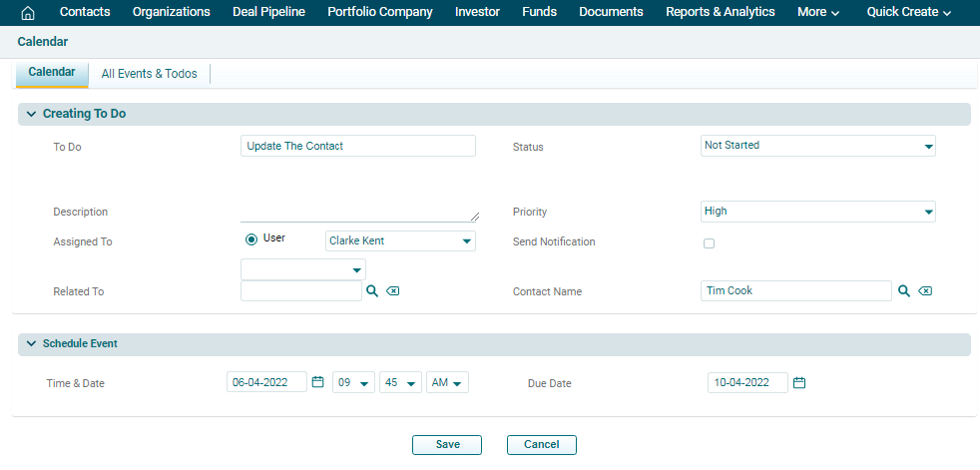Clear the Related To field with the clear icon
This screenshot has width=980, height=470.
click(392, 290)
